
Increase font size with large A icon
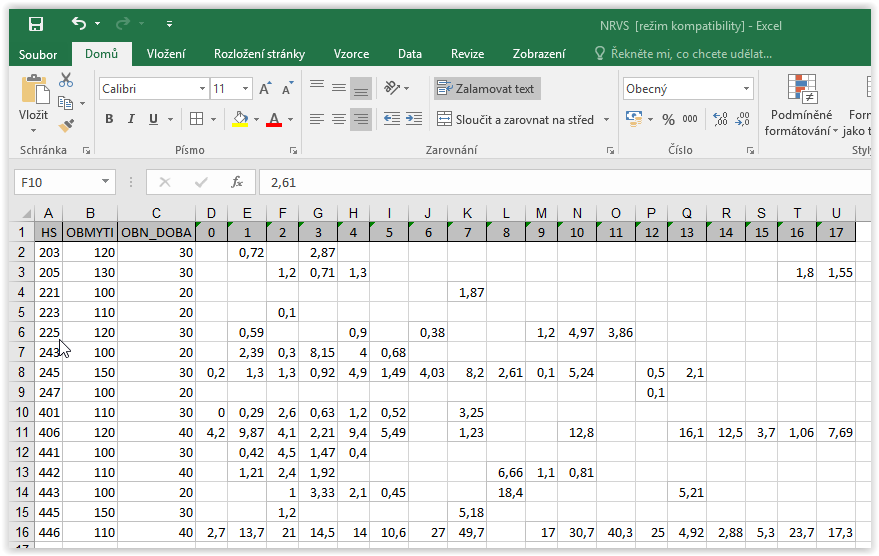coord(265,89)
